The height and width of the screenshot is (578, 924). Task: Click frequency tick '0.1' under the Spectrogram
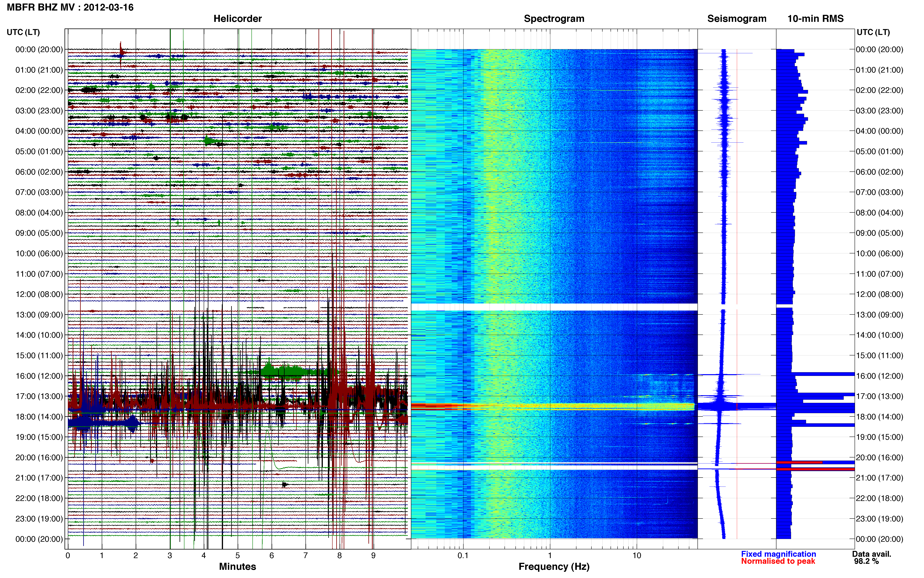coord(463,556)
